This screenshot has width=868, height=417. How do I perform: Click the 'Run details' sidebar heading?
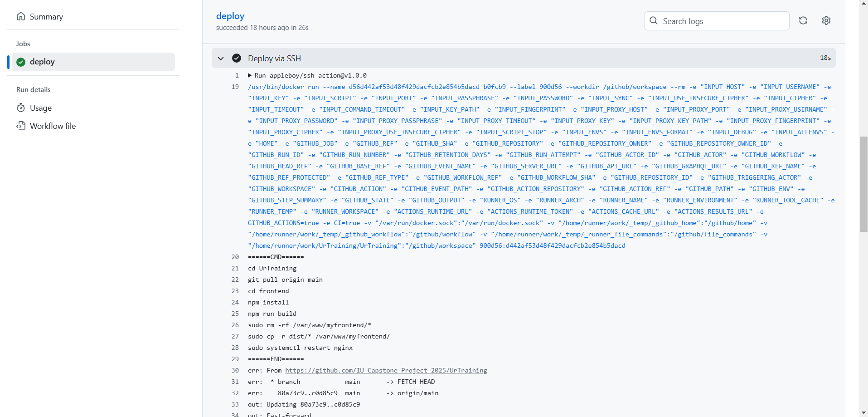click(34, 90)
